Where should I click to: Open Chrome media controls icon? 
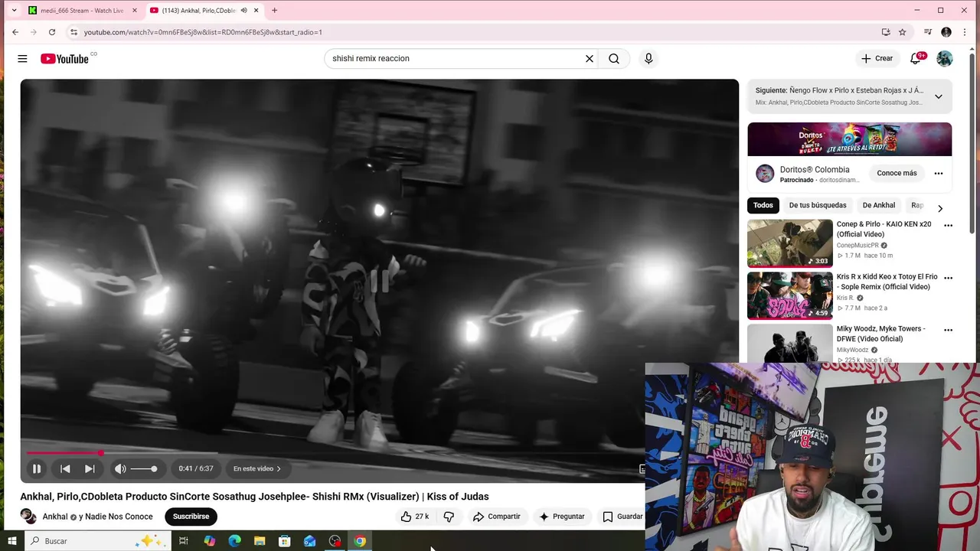point(928,32)
